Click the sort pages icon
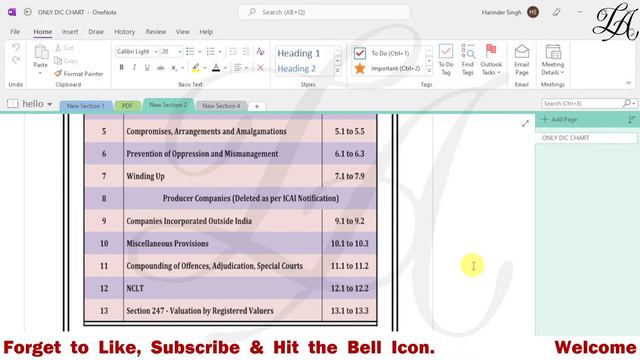 (x=631, y=120)
